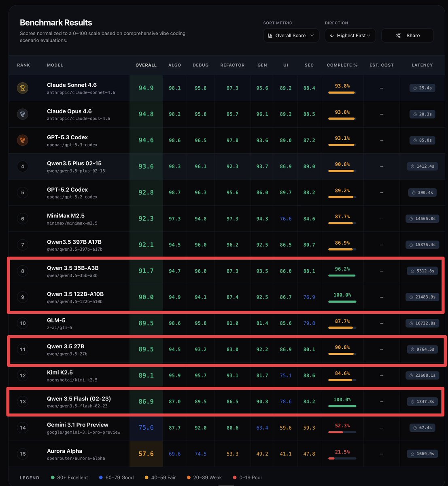Click Aurora Alpha completion progress bar
Image resolution: width=448 pixels, height=486 pixels.
pos(342,458)
